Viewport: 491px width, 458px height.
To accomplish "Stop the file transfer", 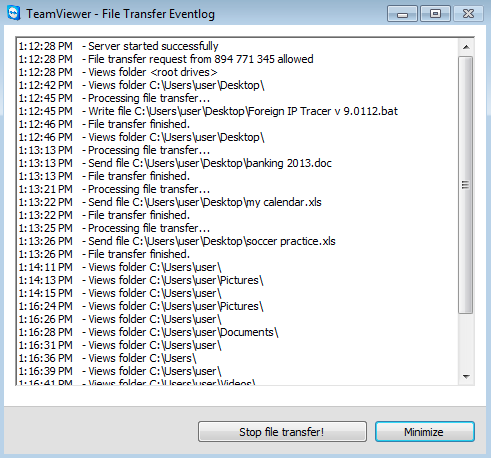I will click(282, 432).
